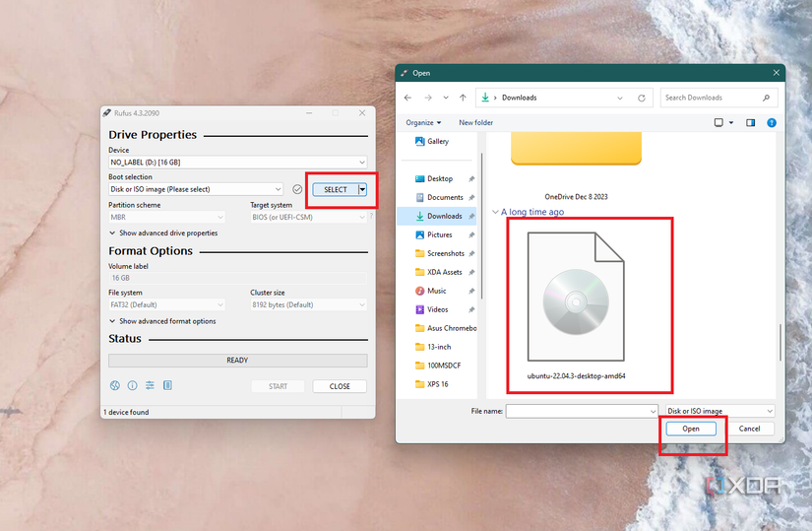Image resolution: width=812 pixels, height=531 pixels.
Task: Open the Organize menu
Action: [423, 123]
